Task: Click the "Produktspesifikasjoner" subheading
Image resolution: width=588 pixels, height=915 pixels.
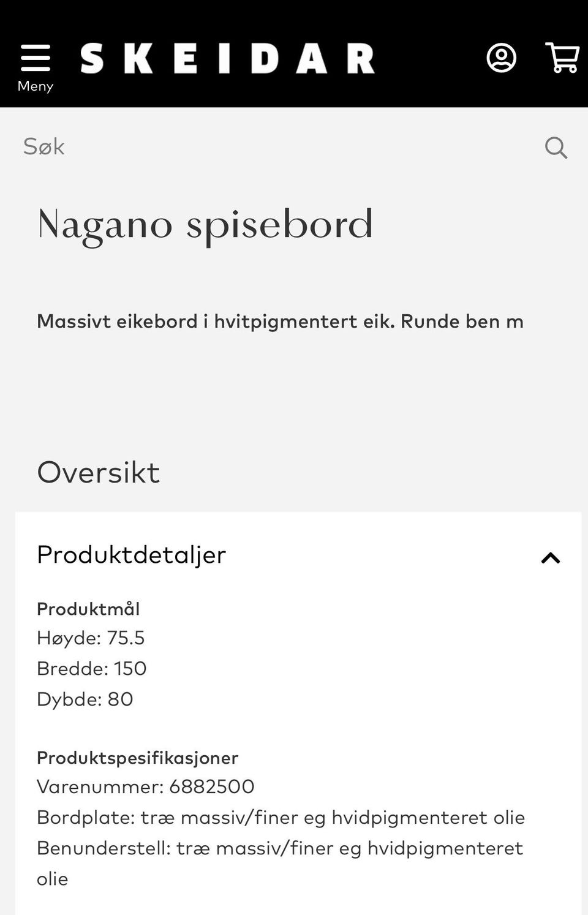Action: tap(138, 758)
